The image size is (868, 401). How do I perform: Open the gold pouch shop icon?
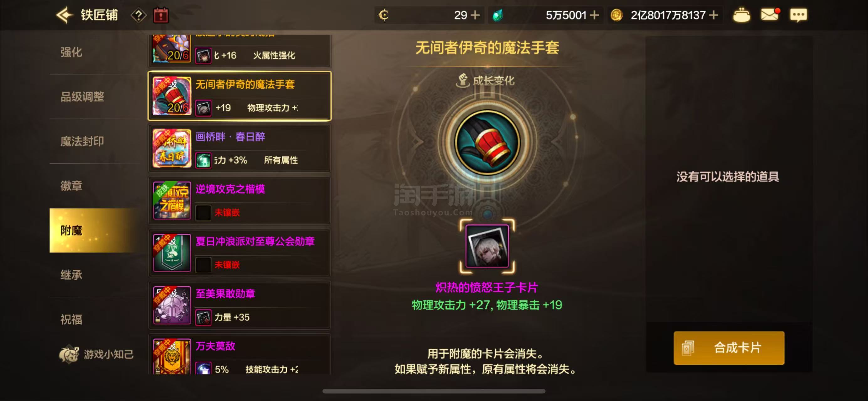[x=741, y=15]
